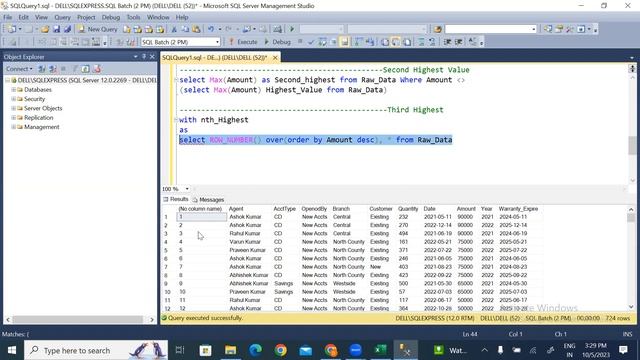The height and width of the screenshot is (360, 640).
Task: Click the Debug query button
Action: tap(278, 42)
